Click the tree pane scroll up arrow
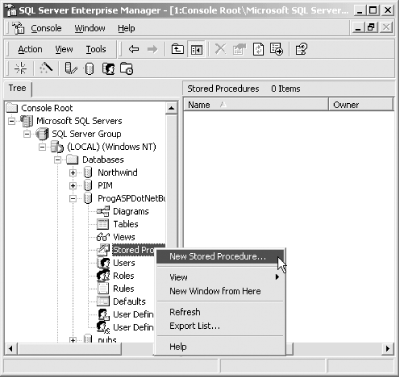The height and width of the screenshot is (377, 399). pyautogui.click(x=171, y=108)
